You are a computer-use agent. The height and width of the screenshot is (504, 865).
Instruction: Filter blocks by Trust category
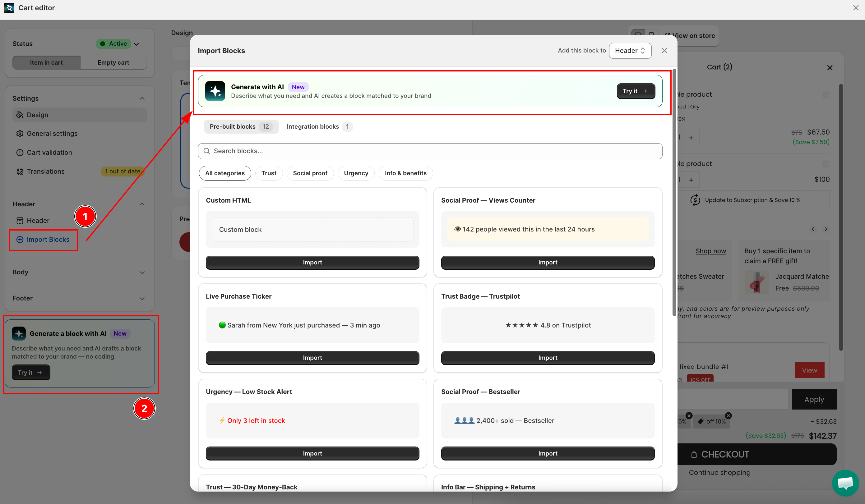pyautogui.click(x=269, y=173)
